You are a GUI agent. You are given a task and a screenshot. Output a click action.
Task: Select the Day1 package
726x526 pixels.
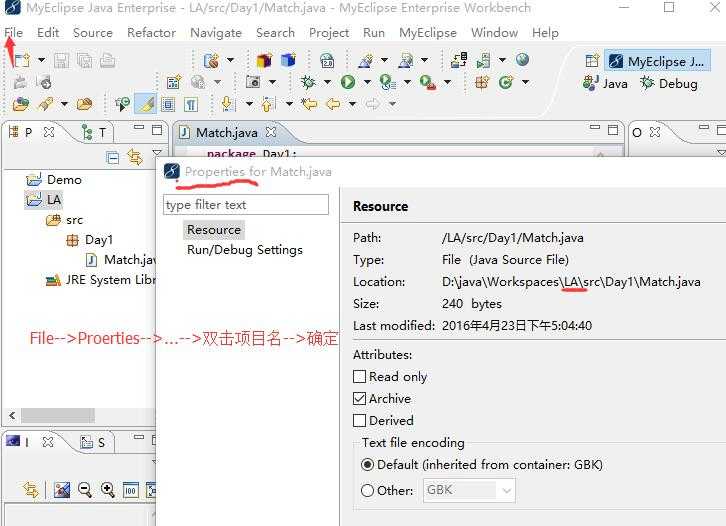(89, 240)
